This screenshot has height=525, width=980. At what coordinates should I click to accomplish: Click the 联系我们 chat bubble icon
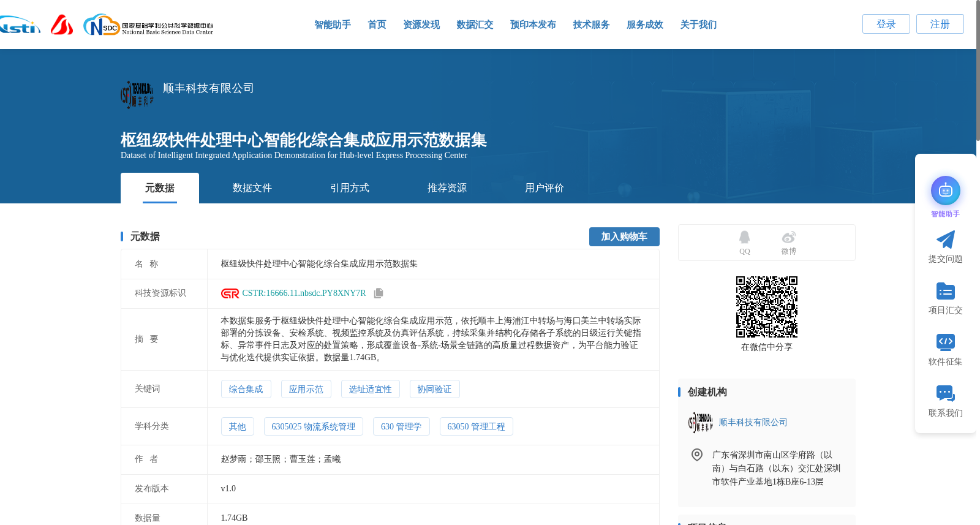(945, 393)
